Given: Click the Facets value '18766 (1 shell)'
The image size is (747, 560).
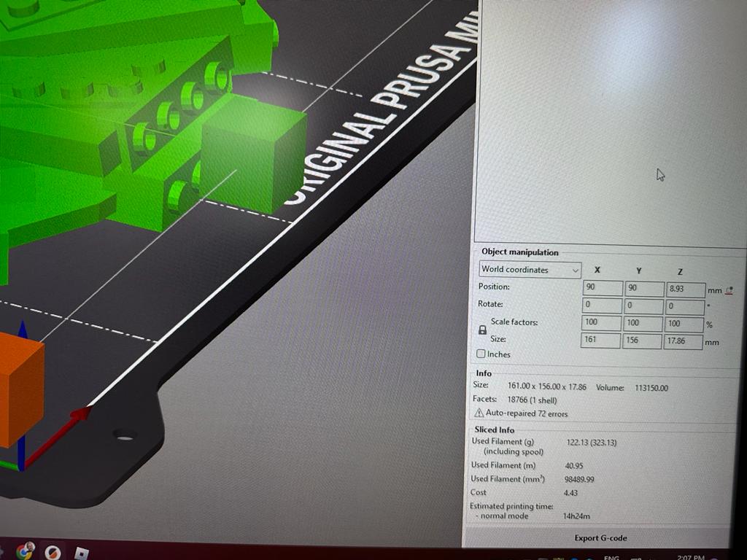Looking at the screenshot, I should click(532, 400).
